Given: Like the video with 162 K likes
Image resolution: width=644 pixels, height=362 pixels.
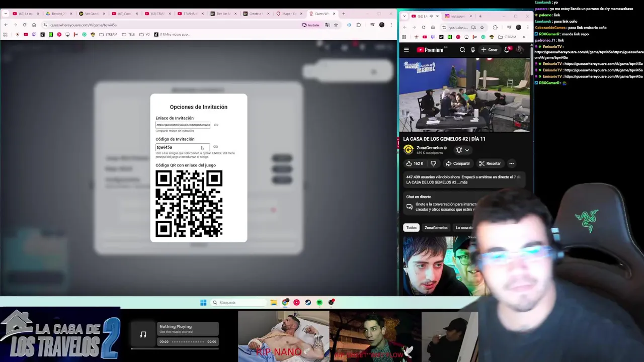Looking at the screenshot, I should tap(415, 163).
